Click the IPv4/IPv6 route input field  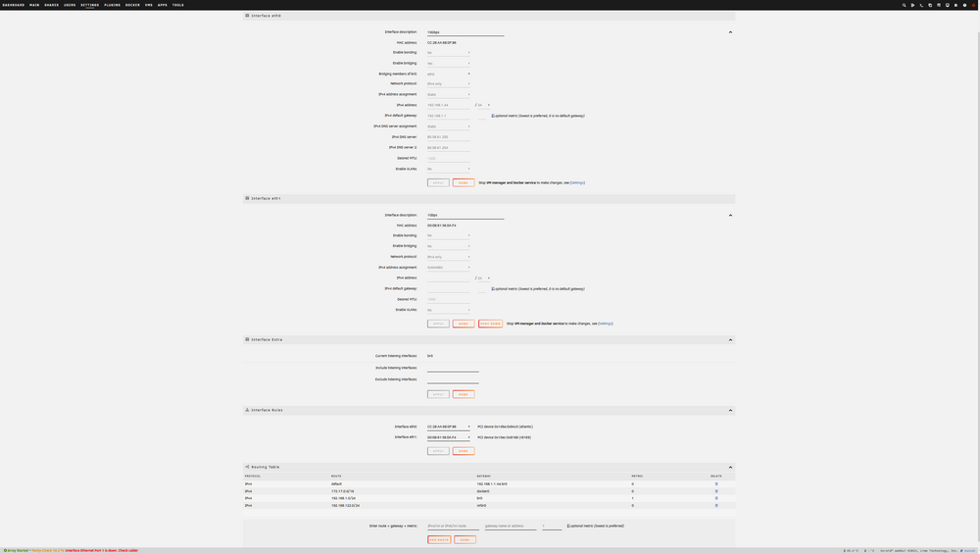click(x=453, y=526)
